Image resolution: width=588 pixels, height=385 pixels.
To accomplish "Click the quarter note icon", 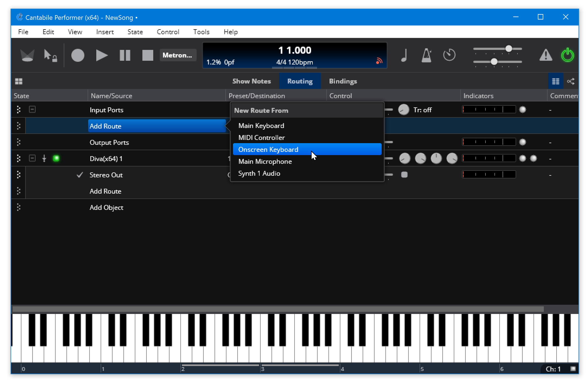I will coord(404,55).
